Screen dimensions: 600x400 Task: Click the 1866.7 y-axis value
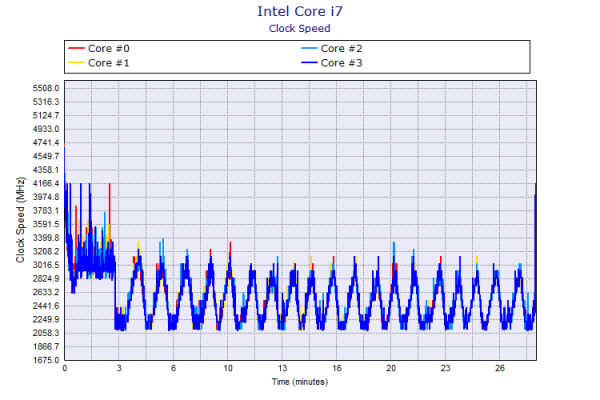coord(46,347)
